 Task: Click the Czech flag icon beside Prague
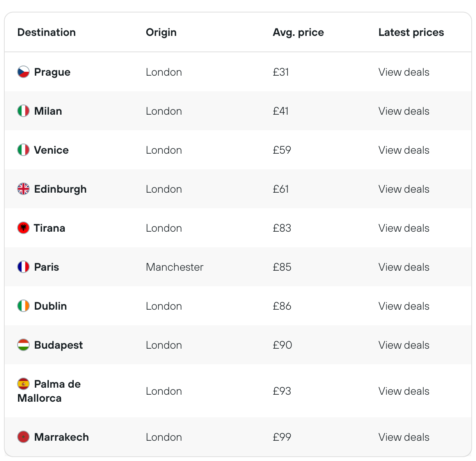pyautogui.click(x=23, y=72)
